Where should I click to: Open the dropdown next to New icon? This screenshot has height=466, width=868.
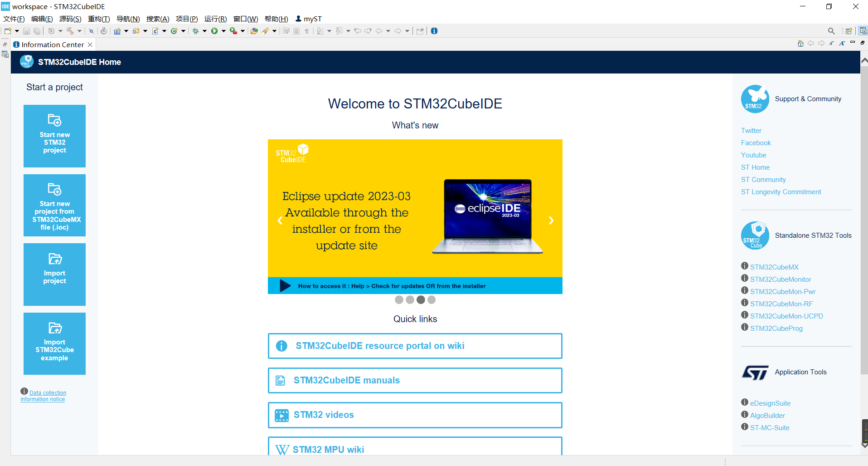pos(17,31)
